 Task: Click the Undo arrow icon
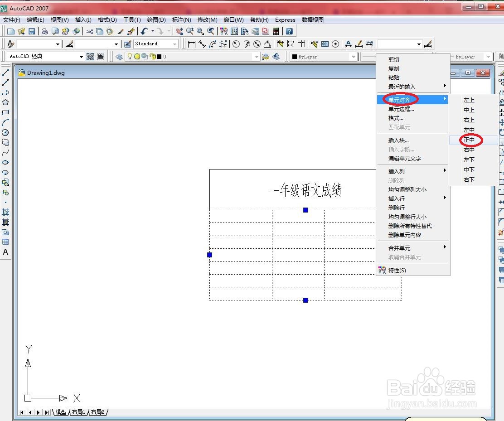[145, 31]
